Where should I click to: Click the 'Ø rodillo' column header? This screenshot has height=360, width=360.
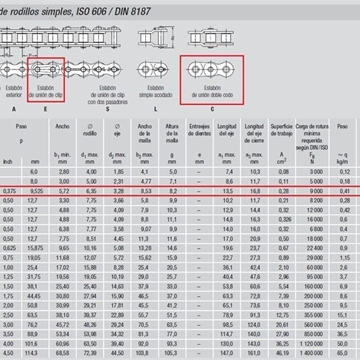(90, 130)
